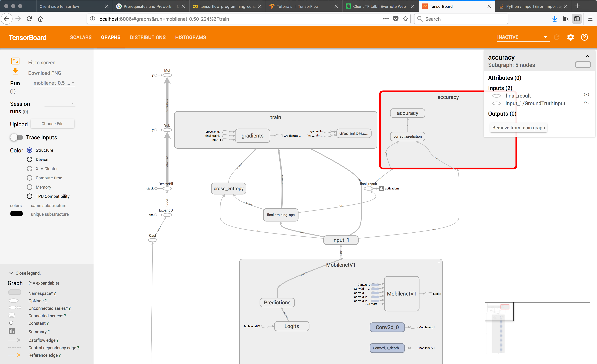This screenshot has width=597, height=364.
Task: Click the black unique substructure swatch
Action: coord(17,214)
